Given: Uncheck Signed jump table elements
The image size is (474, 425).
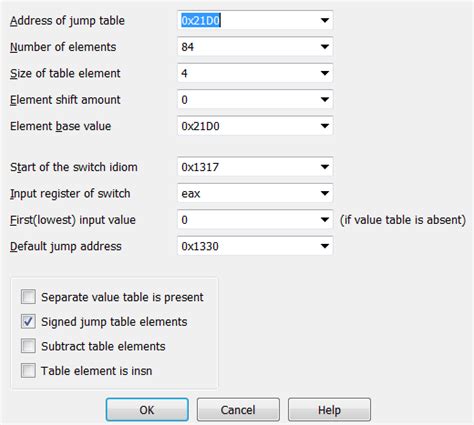Looking at the screenshot, I should [28, 321].
